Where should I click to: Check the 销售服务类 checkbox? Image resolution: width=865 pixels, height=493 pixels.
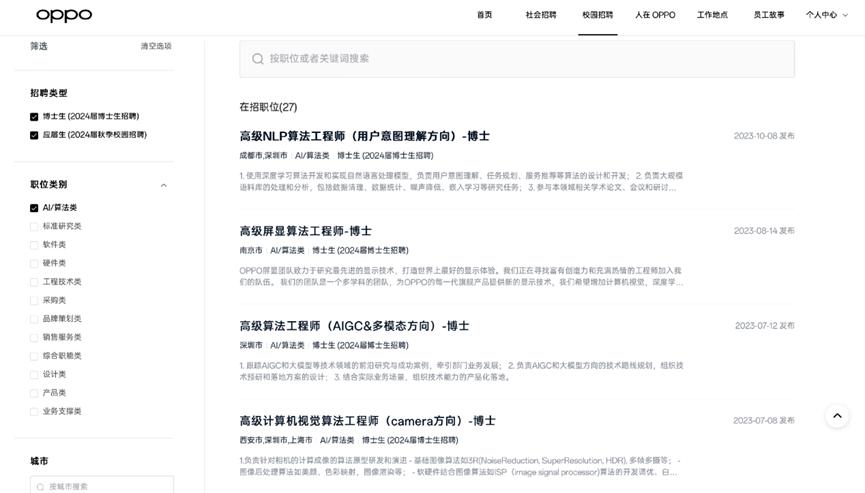[34, 337]
